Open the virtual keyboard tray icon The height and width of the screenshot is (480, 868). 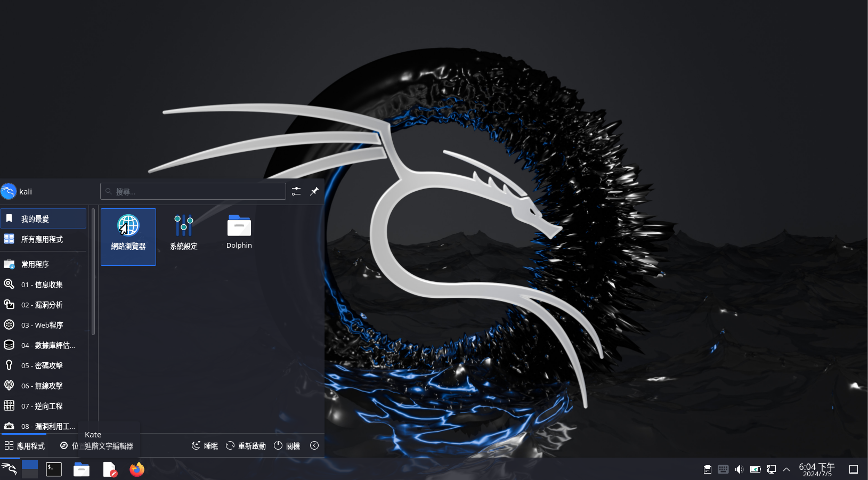point(723,469)
